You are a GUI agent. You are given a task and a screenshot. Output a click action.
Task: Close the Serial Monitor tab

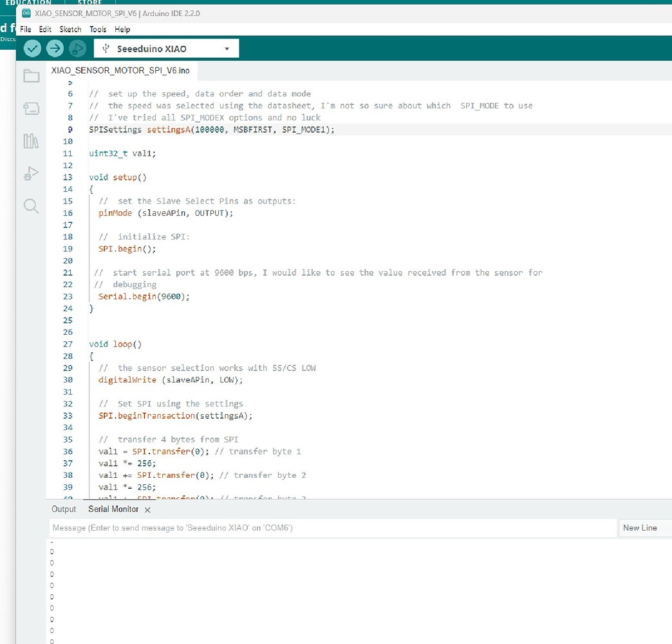[x=147, y=509]
